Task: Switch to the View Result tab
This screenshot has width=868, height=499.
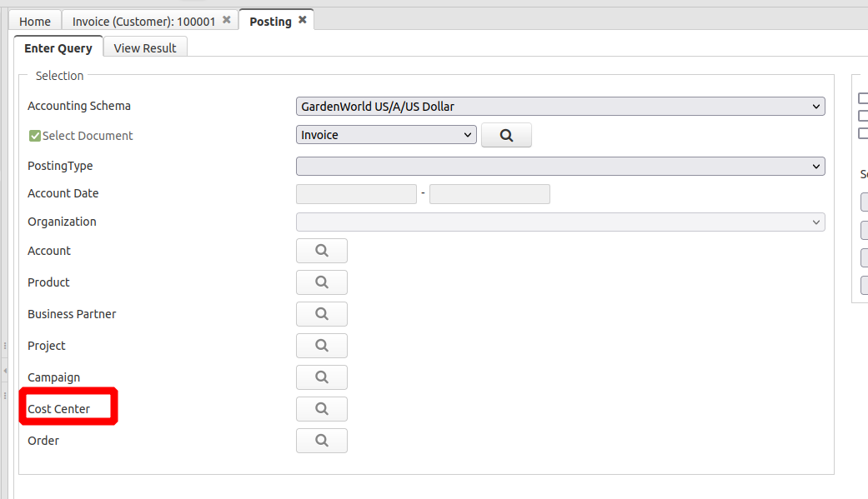Action: [145, 47]
